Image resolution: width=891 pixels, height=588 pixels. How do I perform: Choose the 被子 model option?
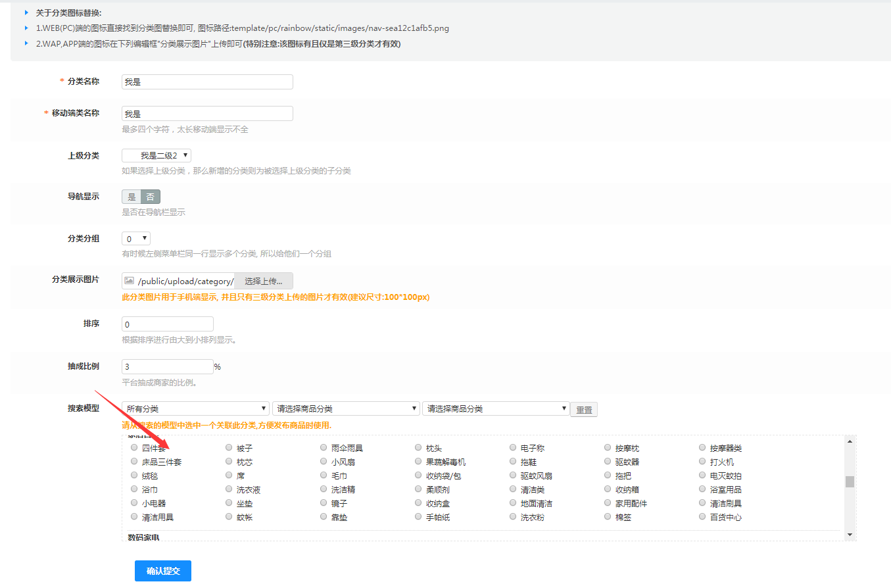229,448
